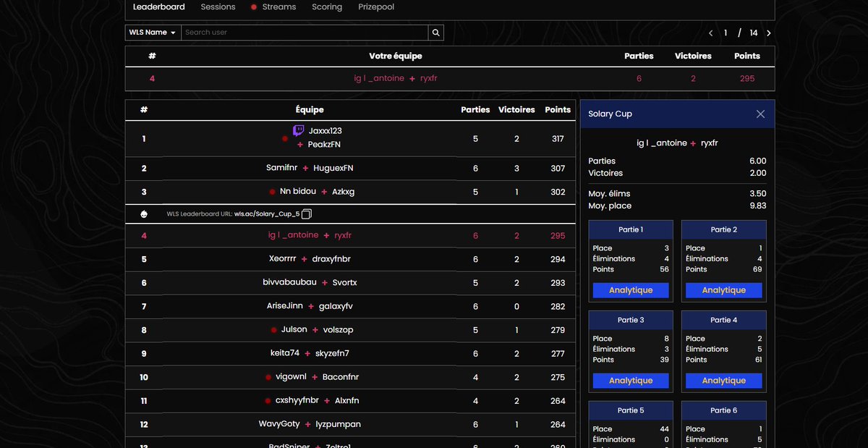This screenshot has height=448, width=868.
Task: Focus the Search user input field
Action: [305, 33]
